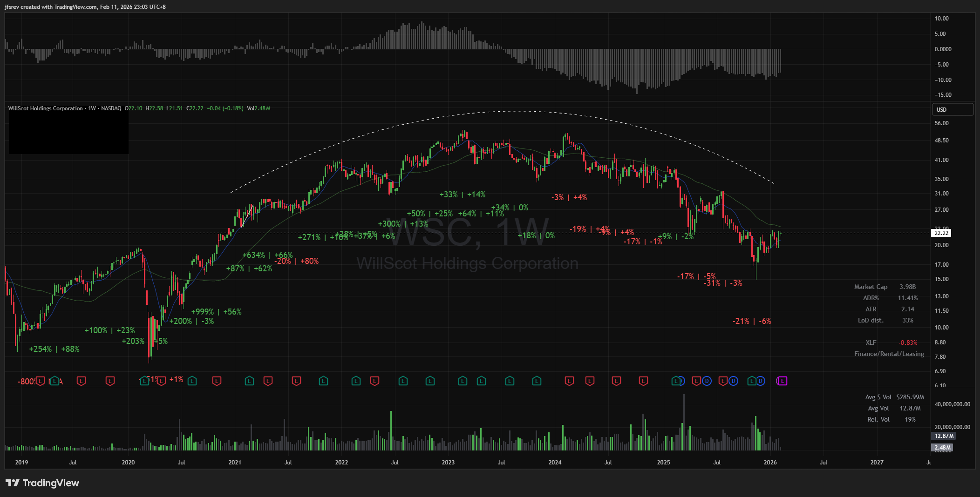
Task: Click the high value H22.58 in legend
Action: (x=155, y=108)
